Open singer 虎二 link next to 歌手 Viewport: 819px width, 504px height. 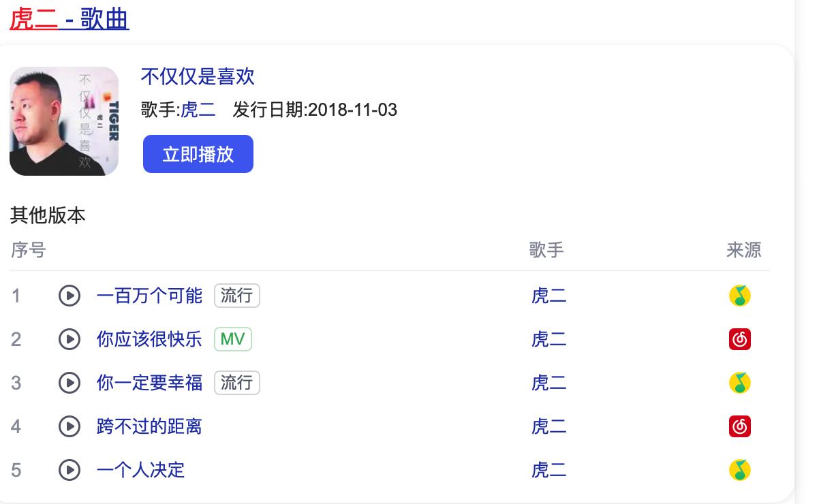click(198, 110)
